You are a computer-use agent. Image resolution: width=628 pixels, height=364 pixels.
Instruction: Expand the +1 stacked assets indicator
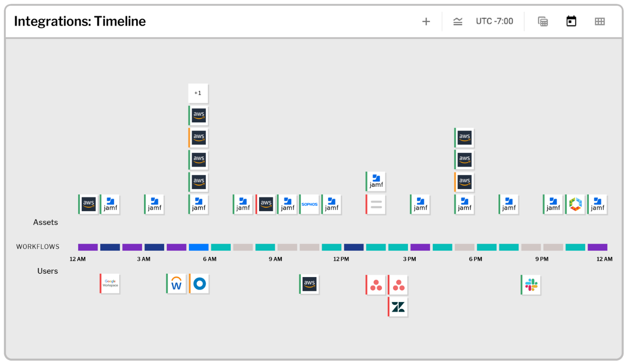[x=198, y=93]
